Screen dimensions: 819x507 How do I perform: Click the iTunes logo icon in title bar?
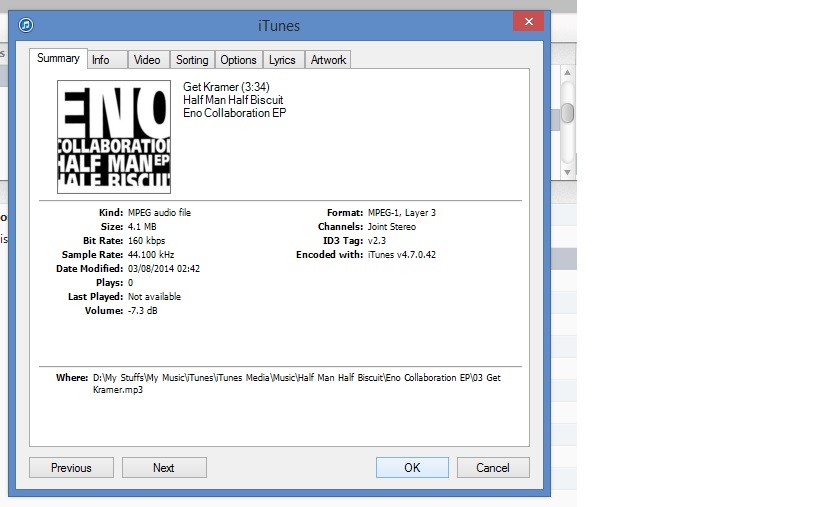point(26,25)
